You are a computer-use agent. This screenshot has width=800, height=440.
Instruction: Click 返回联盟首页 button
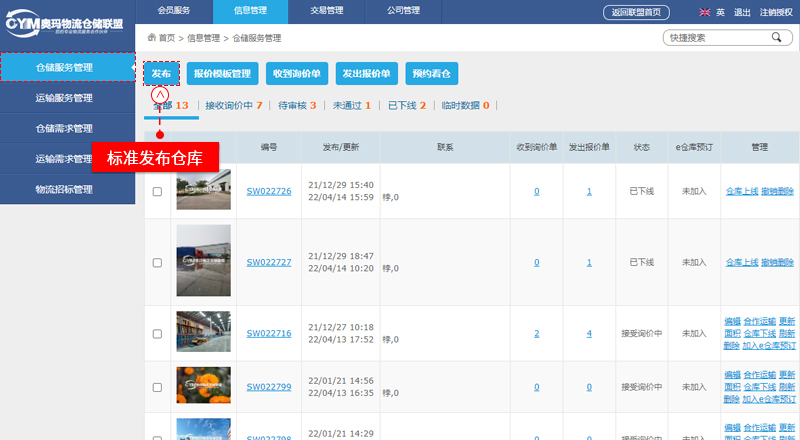coord(637,12)
